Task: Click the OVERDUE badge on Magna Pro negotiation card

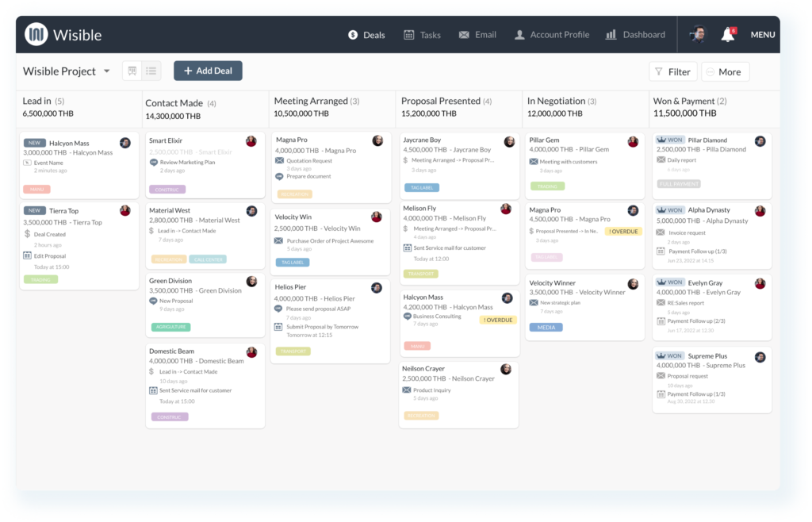Action: pos(623,232)
